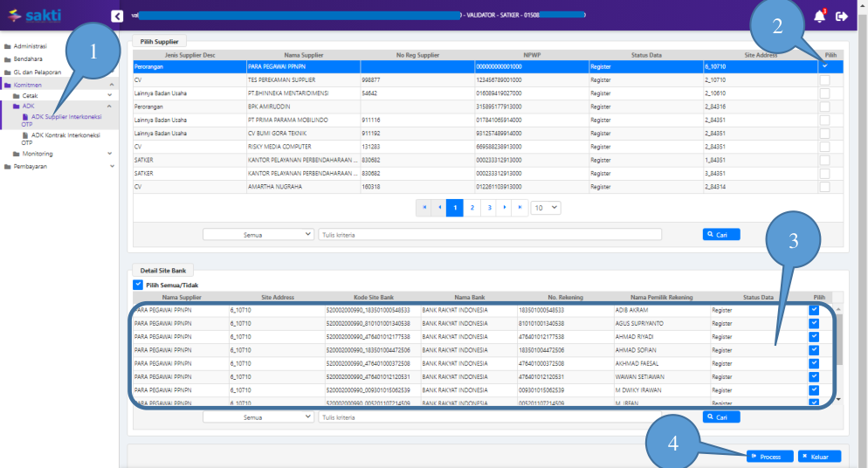Go to the last page of suppliers
868x468 pixels.
pos(520,208)
